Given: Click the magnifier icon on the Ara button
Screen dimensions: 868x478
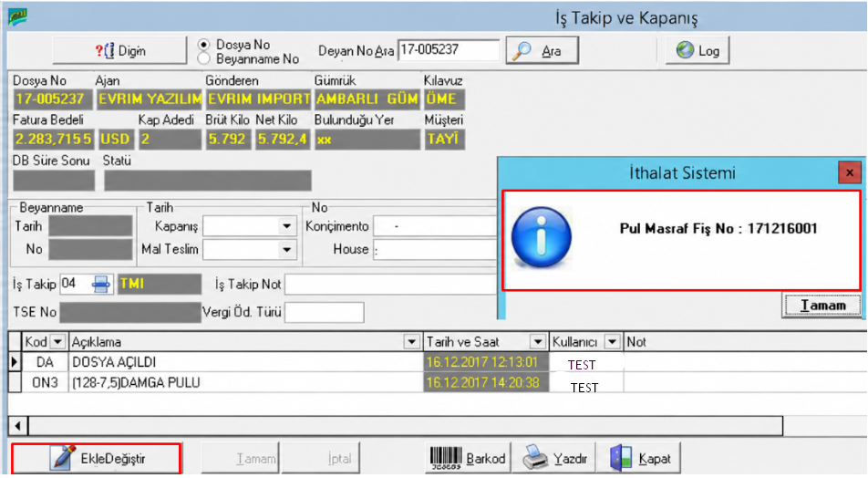Looking at the screenshot, I should coord(522,51).
